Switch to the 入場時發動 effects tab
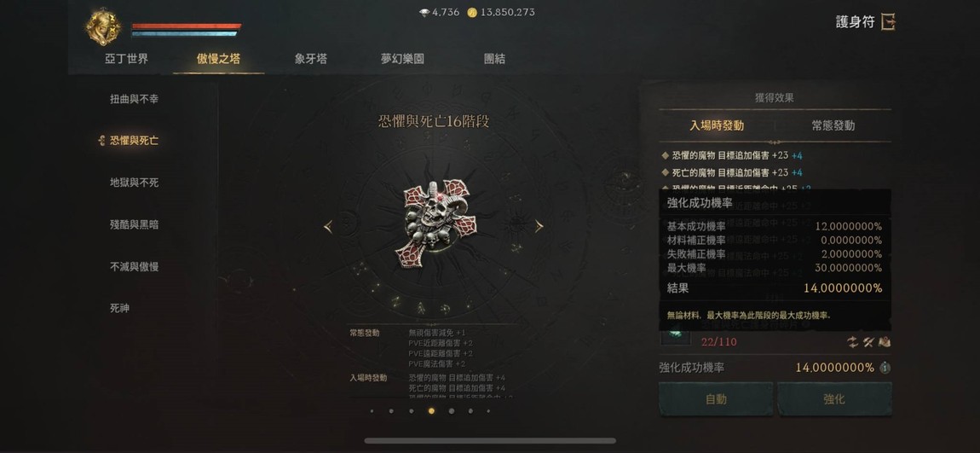Image resolution: width=980 pixels, height=453 pixels. [x=716, y=125]
